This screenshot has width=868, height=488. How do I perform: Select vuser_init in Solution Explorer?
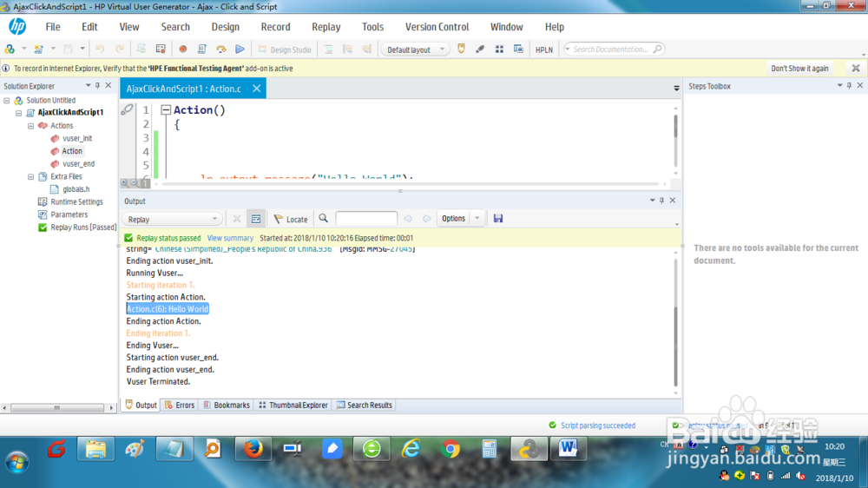pos(77,138)
